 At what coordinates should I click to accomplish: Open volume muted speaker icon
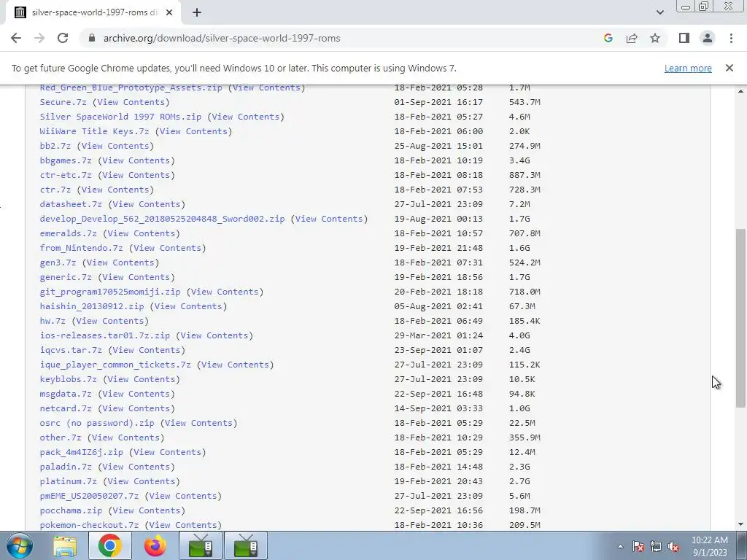tap(673, 546)
